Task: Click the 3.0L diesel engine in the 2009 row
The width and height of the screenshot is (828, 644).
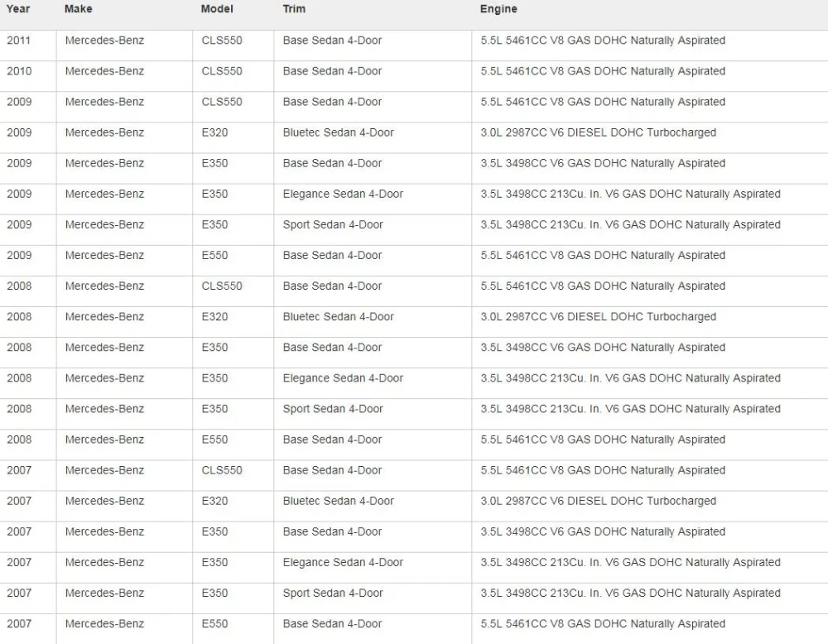Action: pyautogui.click(x=599, y=132)
